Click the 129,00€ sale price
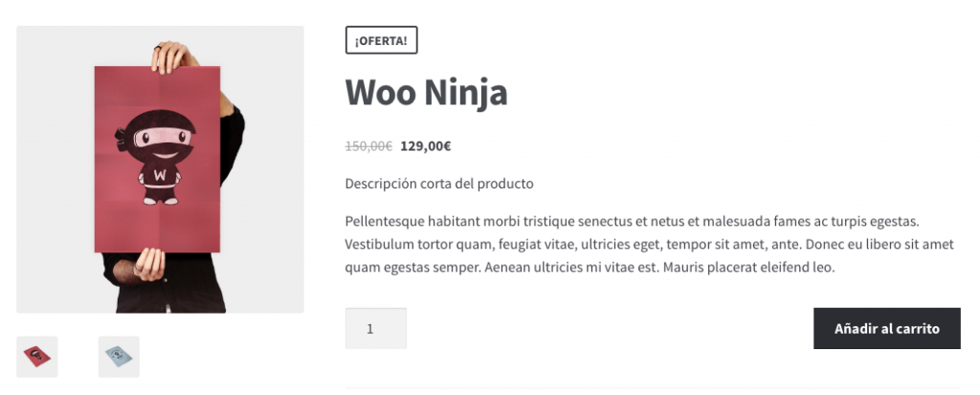 [426, 146]
